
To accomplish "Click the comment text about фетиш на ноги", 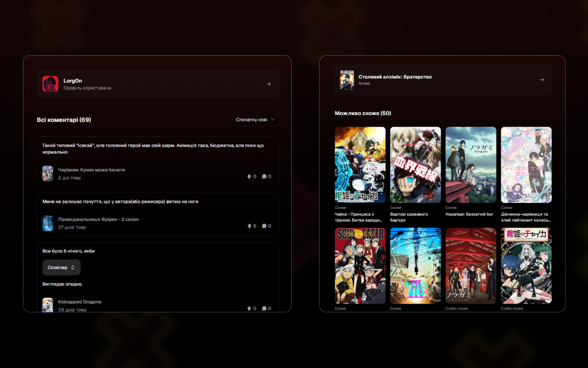I will pyautogui.click(x=120, y=201).
